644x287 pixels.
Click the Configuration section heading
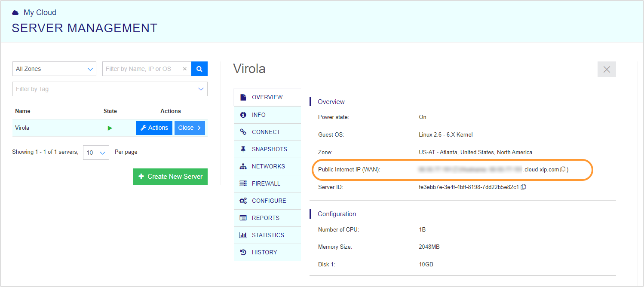[337, 214]
